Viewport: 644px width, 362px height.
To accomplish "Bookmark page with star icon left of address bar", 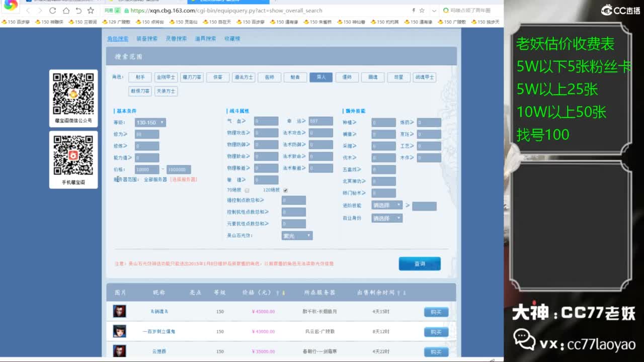I will click(x=91, y=11).
